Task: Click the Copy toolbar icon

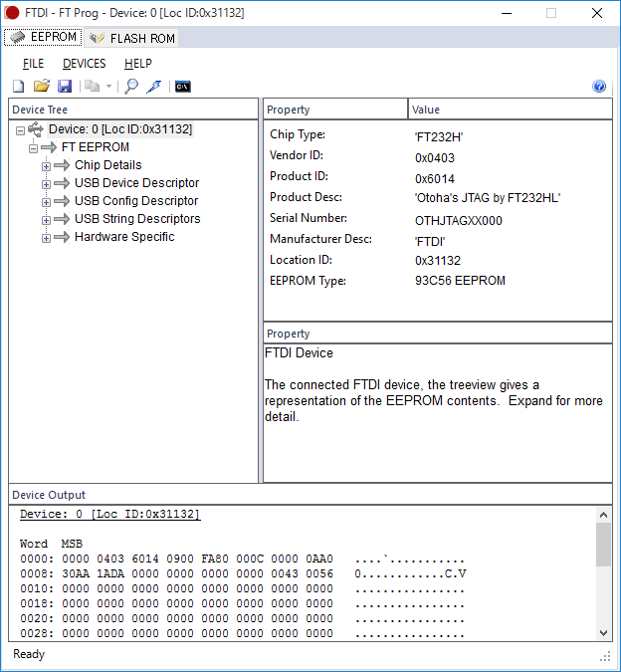Action: tap(92, 87)
